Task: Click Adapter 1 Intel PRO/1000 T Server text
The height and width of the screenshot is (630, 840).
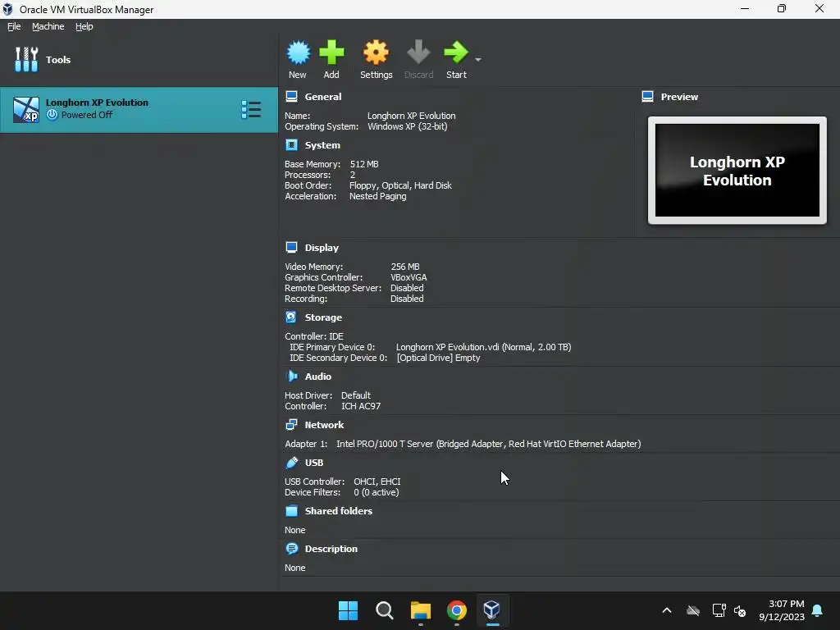Action: (x=489, y=444)
